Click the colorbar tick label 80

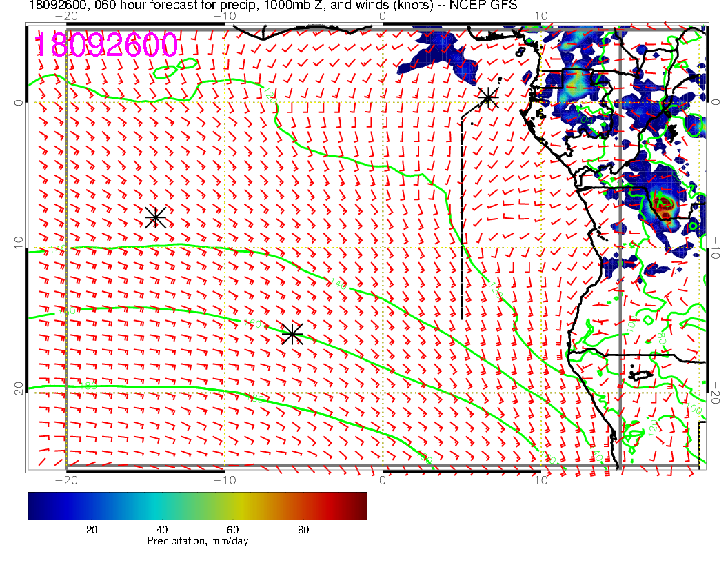[x=303, y=530]
